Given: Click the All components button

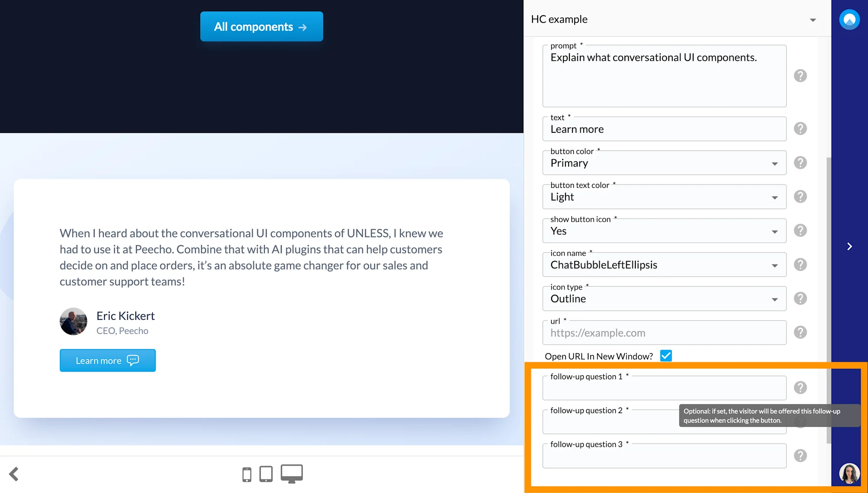Looking at the screenshot, I should pyautogui.click(x=261, y=26).
